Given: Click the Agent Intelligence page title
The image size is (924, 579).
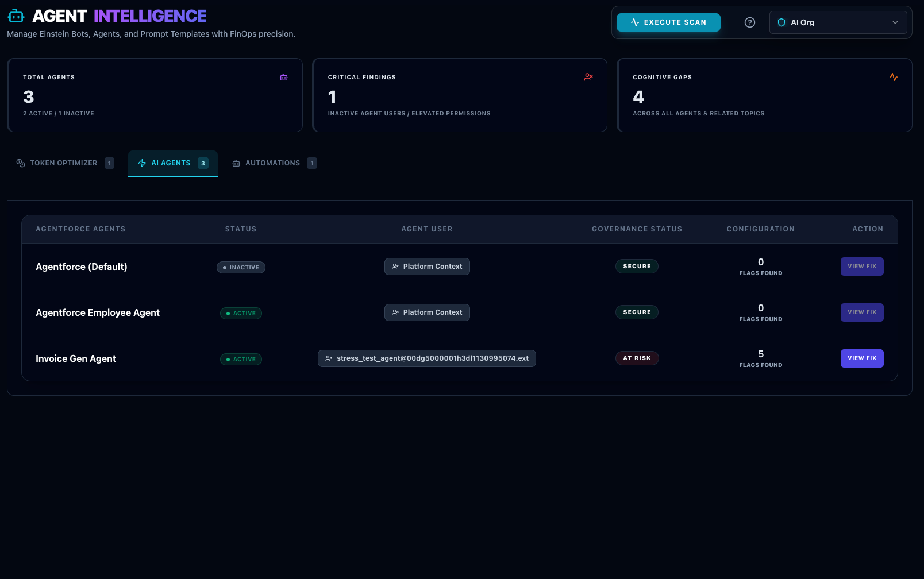Looking at the screenshot, I should [x=120, y=16].
